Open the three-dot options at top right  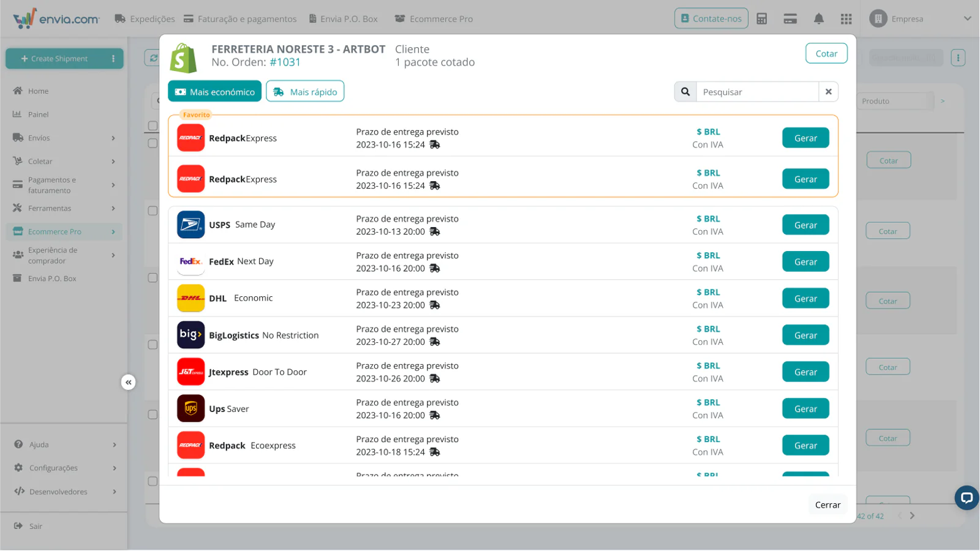[958, 58]
